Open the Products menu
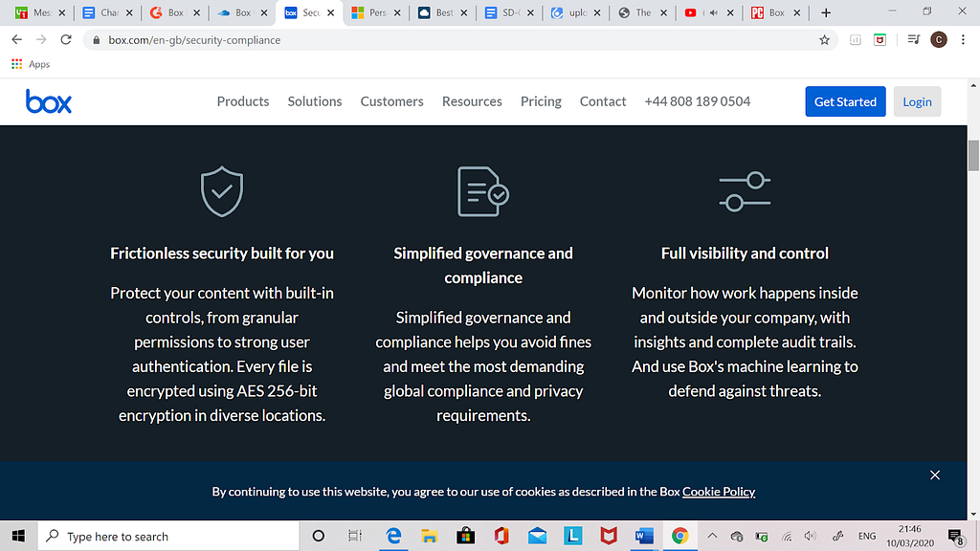The image size is (980, 551). [x=243, y=101]
